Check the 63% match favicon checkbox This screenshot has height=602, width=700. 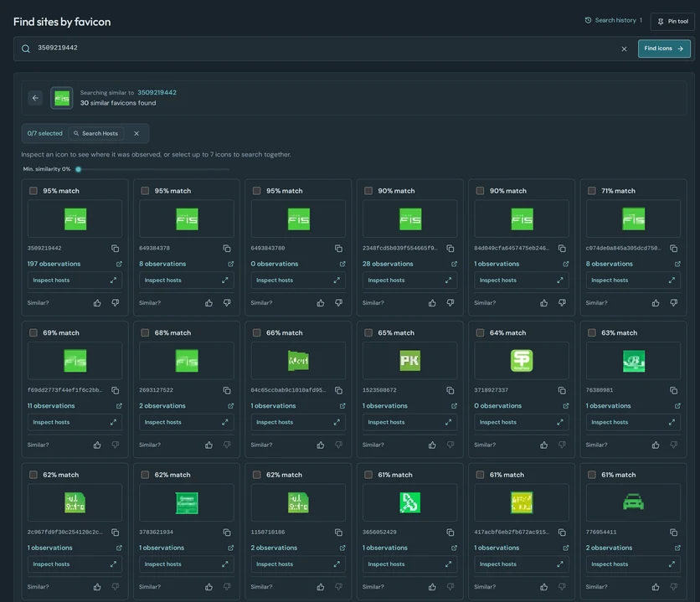[x=591, y=333]
